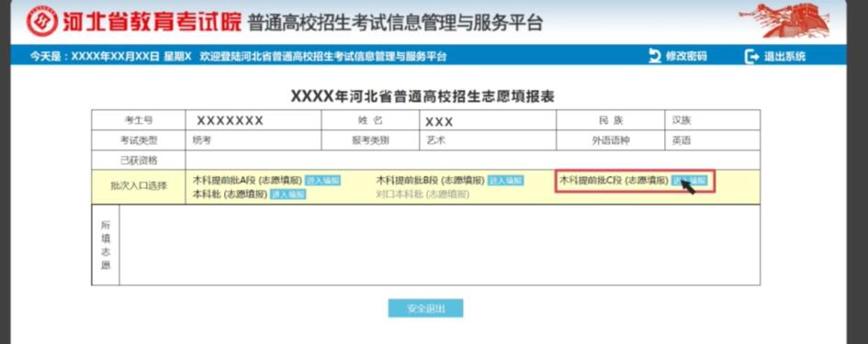
Task: Click the empty 所填志愿 content area
Action: pos(440,245)
